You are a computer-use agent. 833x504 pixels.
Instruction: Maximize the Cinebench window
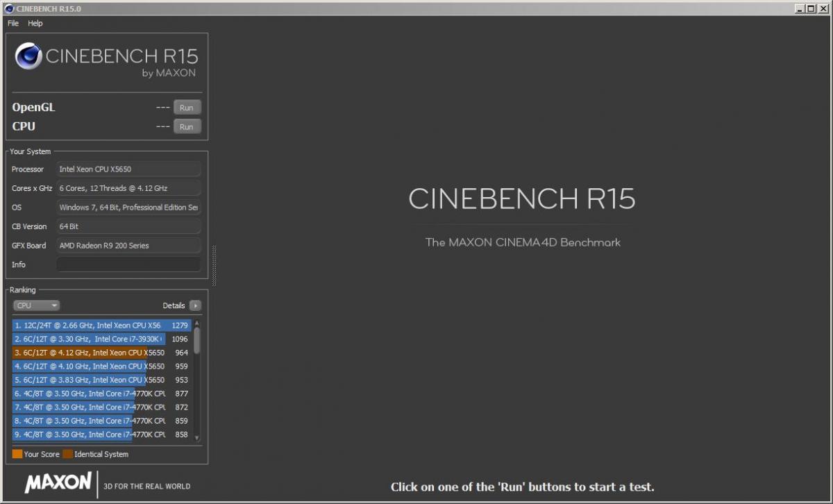point(811,8)
